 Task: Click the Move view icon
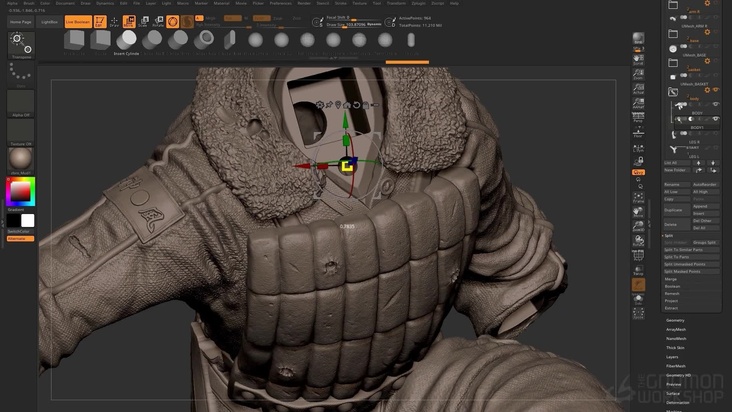click(x=638, y=212)
